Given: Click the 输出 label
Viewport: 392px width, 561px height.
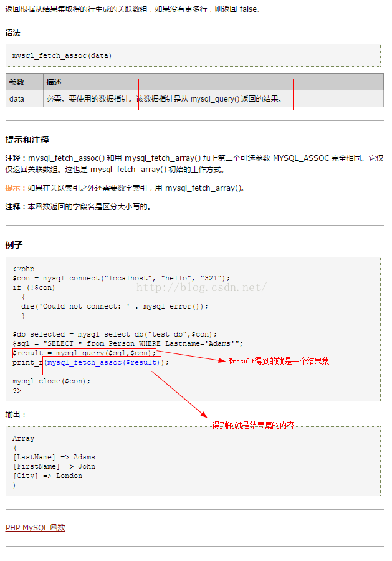Looking at the screenshot, I should (16, 415).
